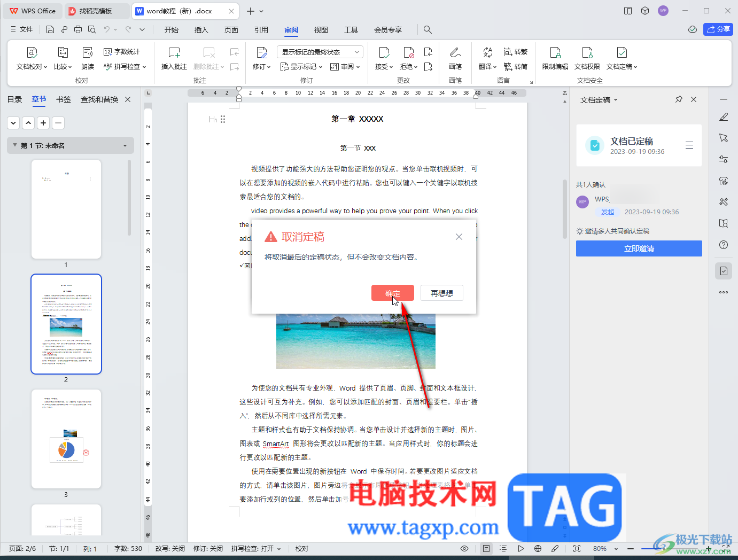
Task: Select page 3 thumbnail with pie chart
Action: (66, 439)
